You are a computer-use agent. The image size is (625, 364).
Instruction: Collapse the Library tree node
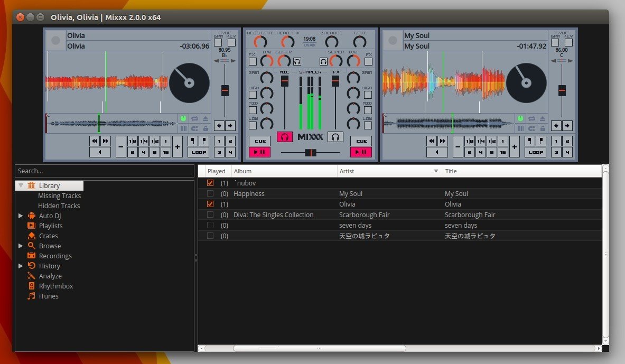click(x=21, y=185)
